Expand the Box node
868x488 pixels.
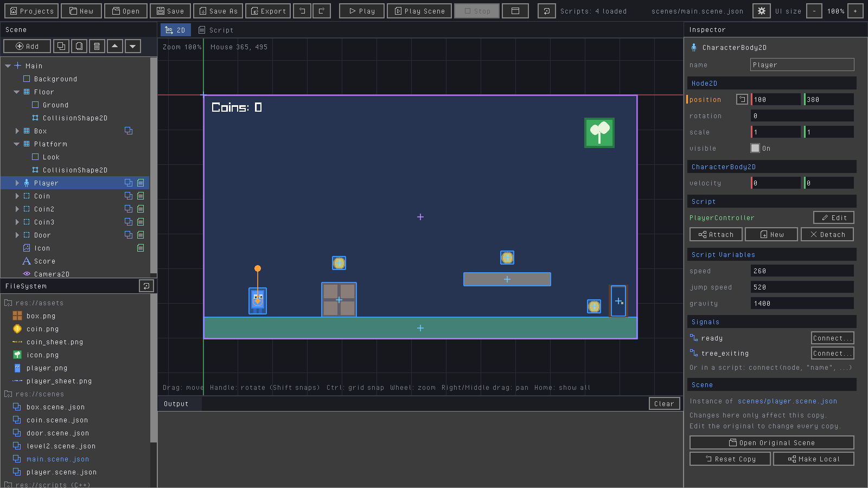17,131
